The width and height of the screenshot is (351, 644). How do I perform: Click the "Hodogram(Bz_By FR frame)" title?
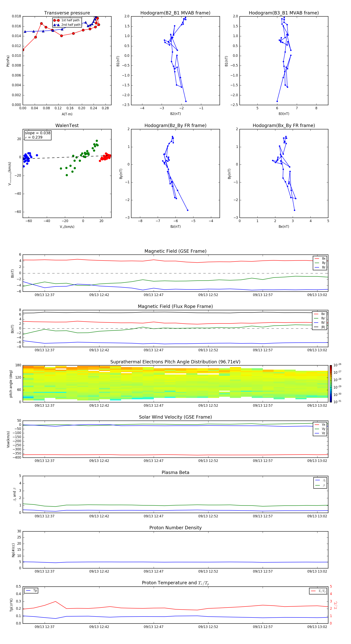point(175,125)
